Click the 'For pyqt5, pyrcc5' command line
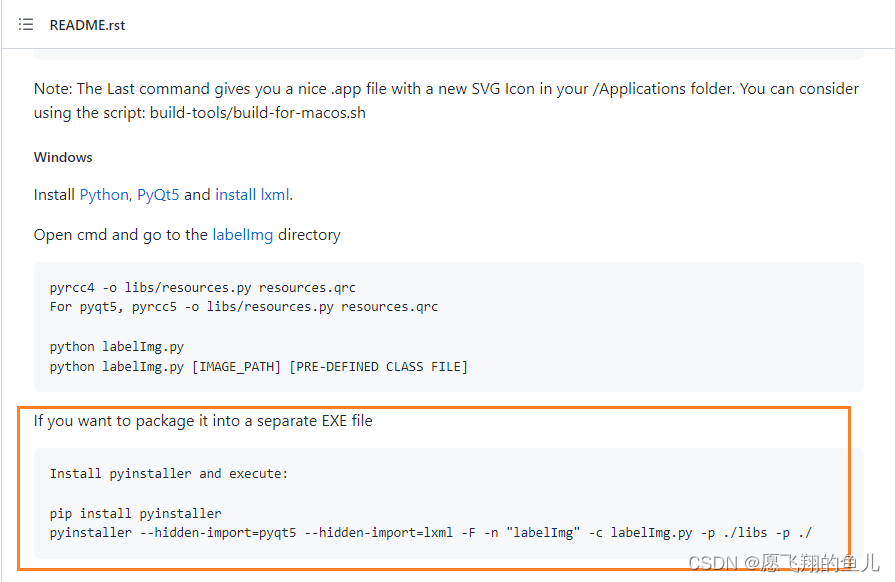The height and width of the screenshot is (582, 895). click(244, 307)
